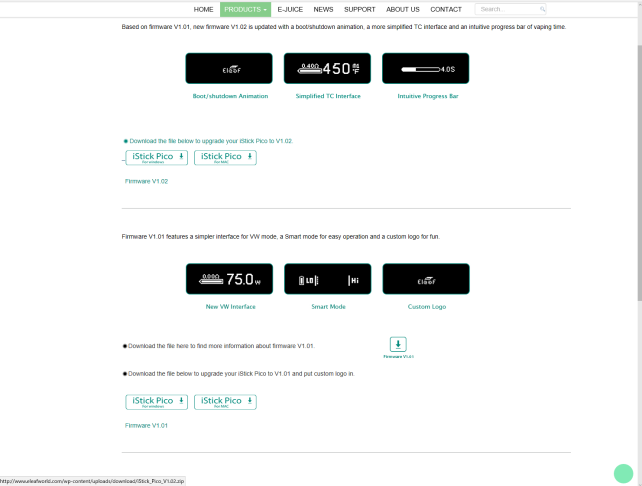Click the page vertical scrollbar thumb
The height and width of the screenshot is (486, 642).
pos(640,172)
